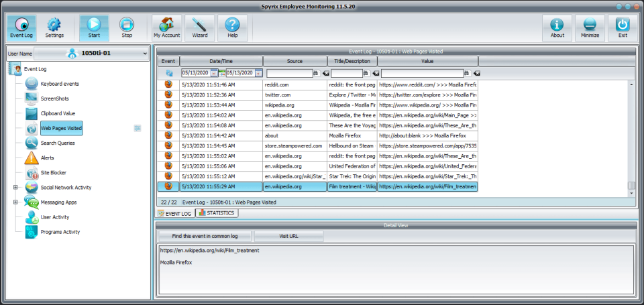Click into the Source filter field
Screen dimensions: 644x305
(x=290, y=73)
